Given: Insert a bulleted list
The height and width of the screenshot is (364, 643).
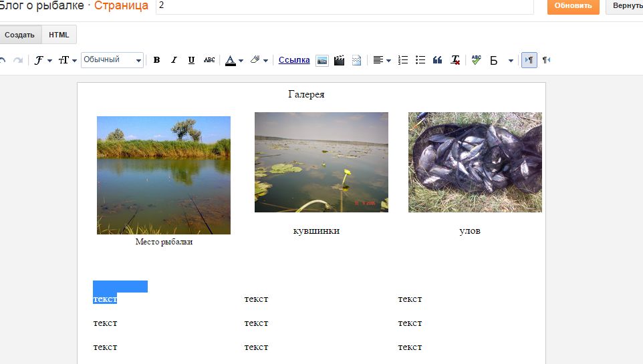Looking at the screenshot, I should [420, 60].
